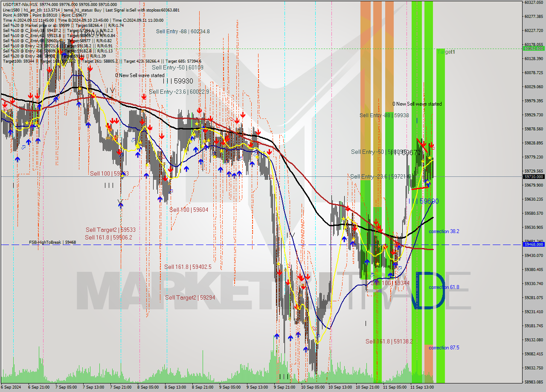The height and width of the screenshot is (392, 546).
Task: Click price axis value 60128.390
Action: (x=534, y=58)
